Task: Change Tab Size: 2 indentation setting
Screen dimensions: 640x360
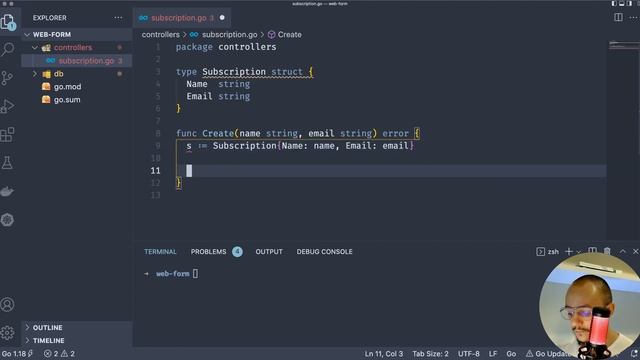Action: tap(430, 353)
